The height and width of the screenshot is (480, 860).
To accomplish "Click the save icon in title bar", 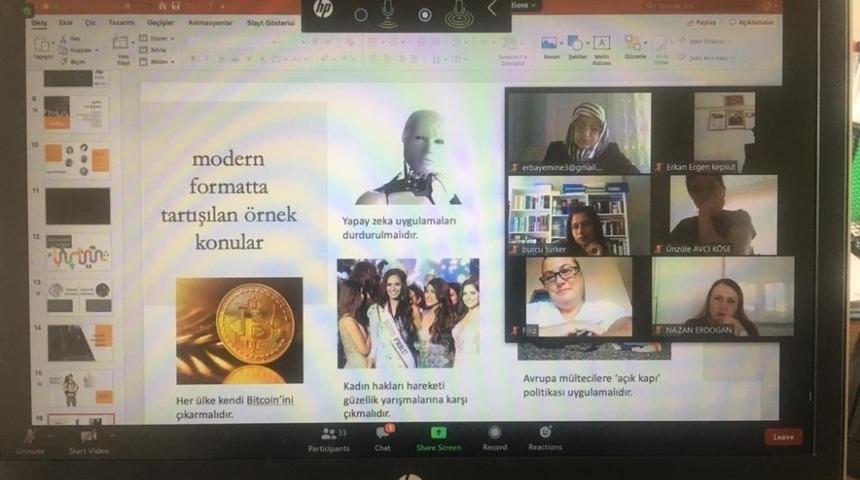I will tap(176, 6).
